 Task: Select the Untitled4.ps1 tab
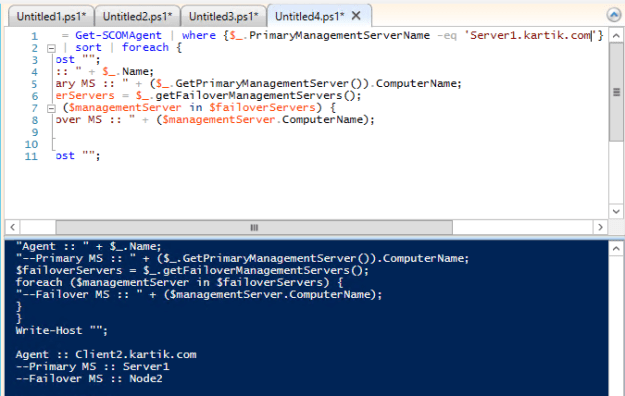coord(309,16)
